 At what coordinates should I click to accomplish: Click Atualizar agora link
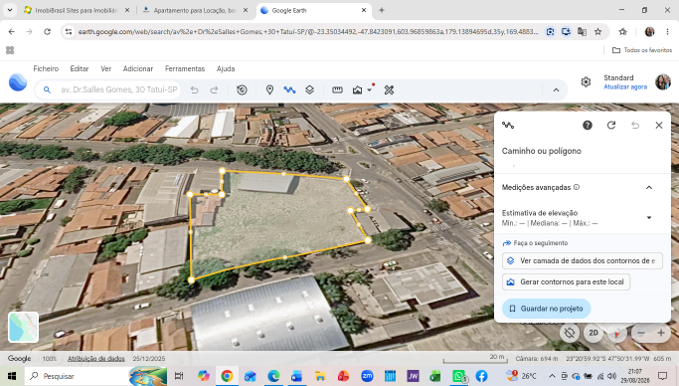tap(625, 87)
